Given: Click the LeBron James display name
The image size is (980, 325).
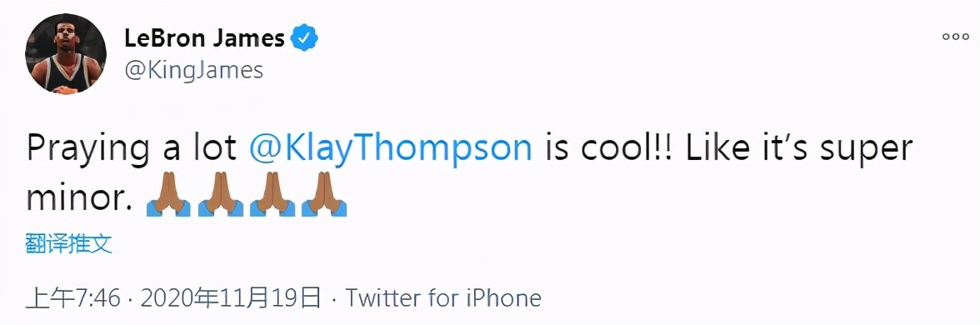Looking at the screenshot, I should point(205,38).
